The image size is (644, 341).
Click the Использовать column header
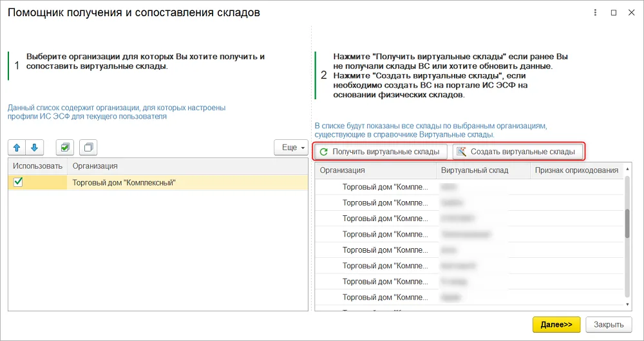click(x=38, y=166)
